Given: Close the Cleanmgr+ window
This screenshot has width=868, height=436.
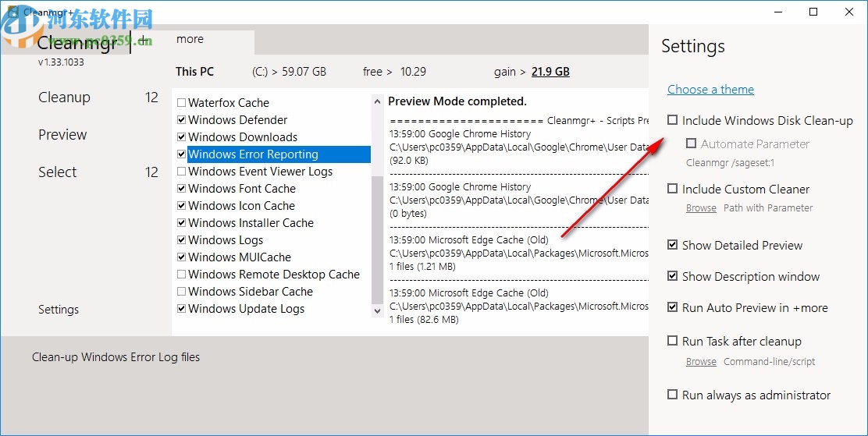Looking at the screenshot, I should (849, 12).
